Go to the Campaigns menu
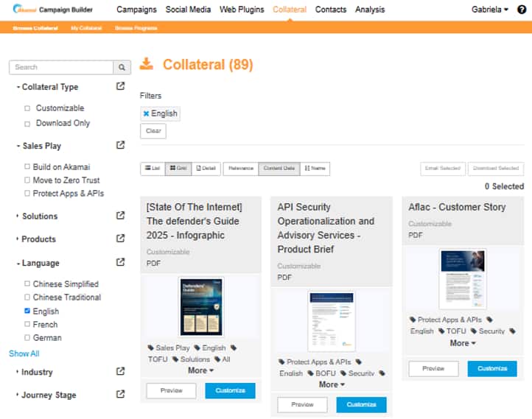Screen dimensions: 532x419 pyautogui.click(x=136, y=10)
